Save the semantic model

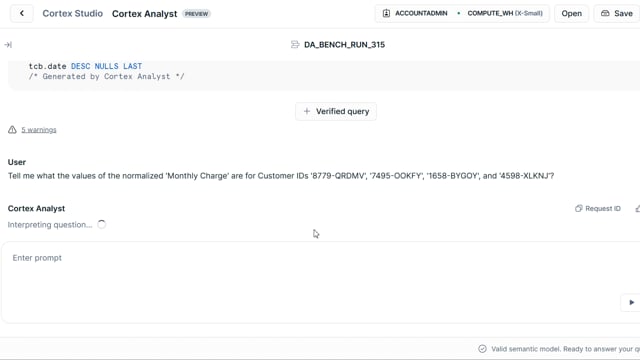point(617,13)
